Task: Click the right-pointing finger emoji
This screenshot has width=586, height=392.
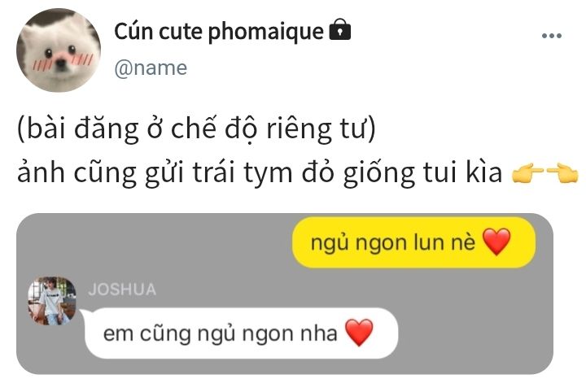Action: pos(527,173)
